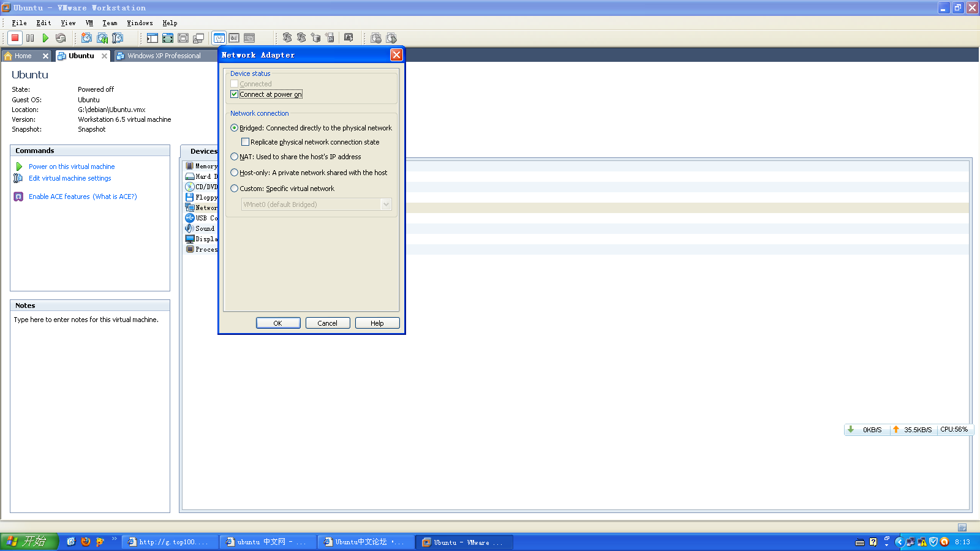
Task: Open the File menu
Action: pyautogui.click(x=20, y=23)
